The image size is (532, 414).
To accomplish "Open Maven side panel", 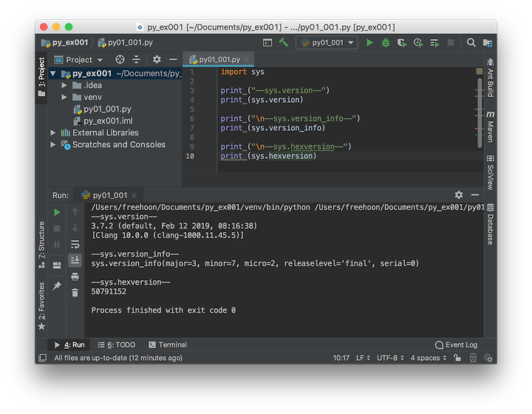I will 491,126.
